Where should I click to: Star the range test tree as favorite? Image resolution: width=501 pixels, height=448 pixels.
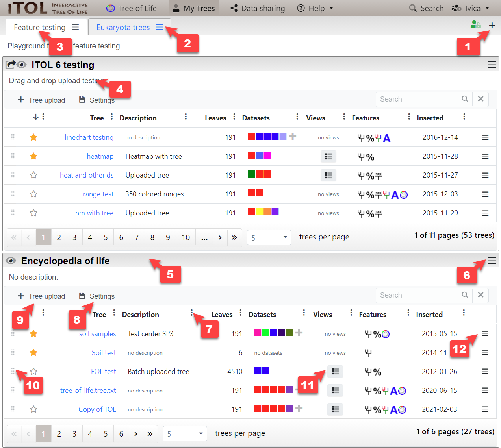33,194
